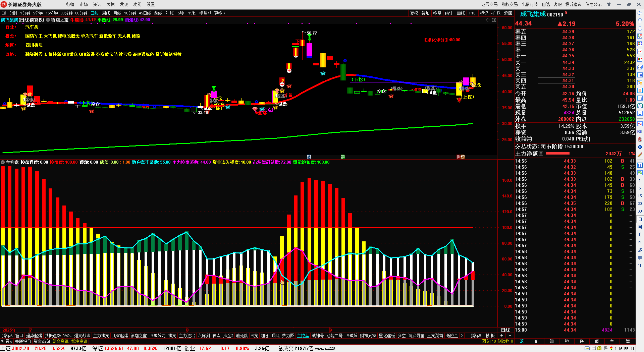Click the shirt skin icon in title bar
This screenshot has width=644, height=352.
pyautogui.click(x=609, y=4)
